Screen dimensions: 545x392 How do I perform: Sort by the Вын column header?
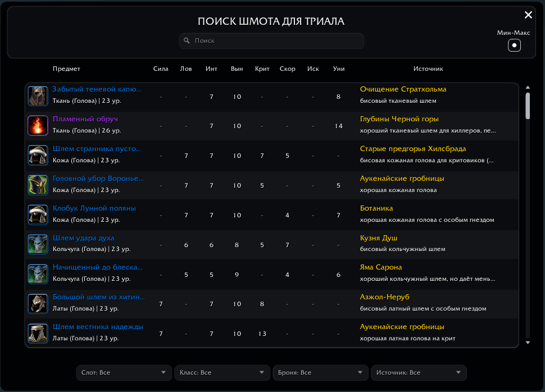pos(237,69)
